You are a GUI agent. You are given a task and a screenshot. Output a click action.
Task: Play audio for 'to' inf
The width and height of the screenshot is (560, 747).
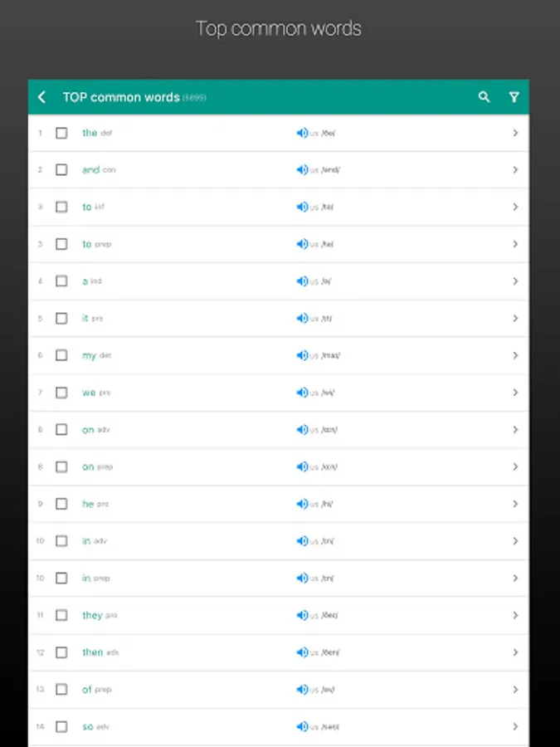tap(302, 207)
